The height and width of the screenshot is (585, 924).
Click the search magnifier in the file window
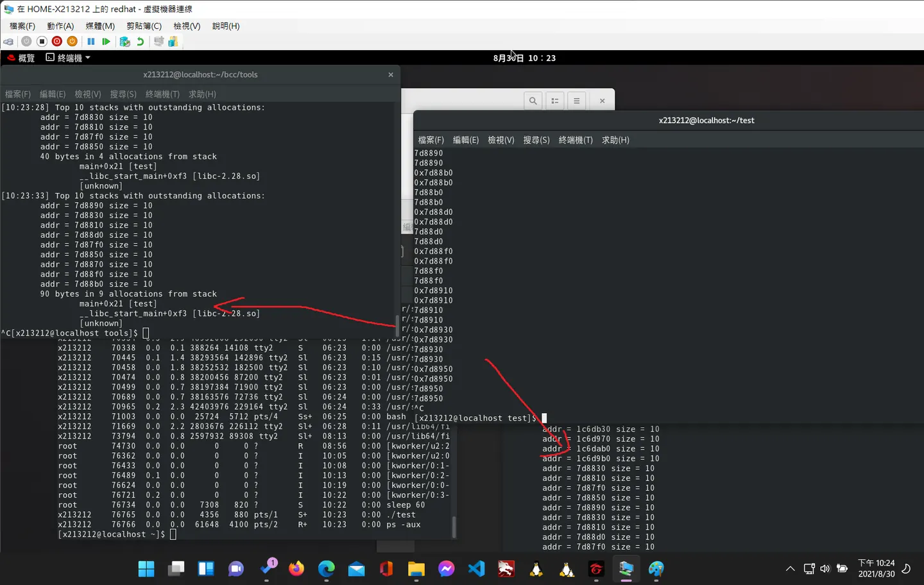point(533,101)
